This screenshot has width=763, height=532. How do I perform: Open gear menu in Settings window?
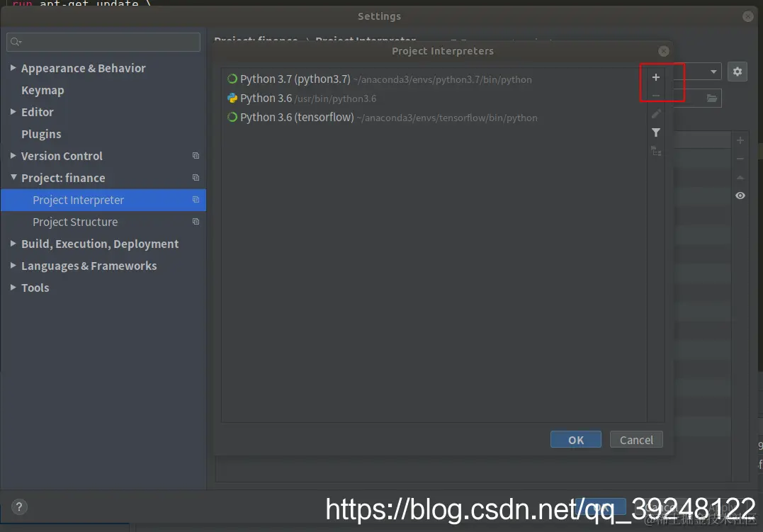pyautogui.click(x=737, y=72)
